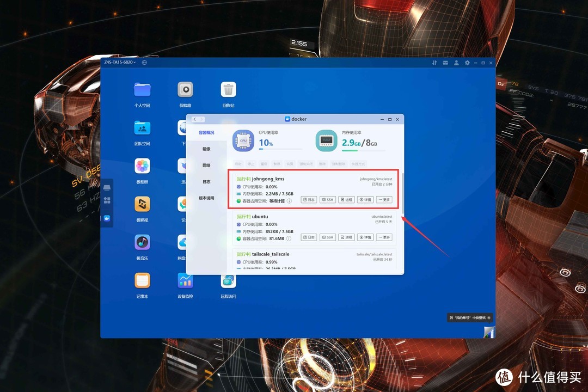
Task: Open the 远程访问 (remote access) app
Action: click(x=228, y=281)
